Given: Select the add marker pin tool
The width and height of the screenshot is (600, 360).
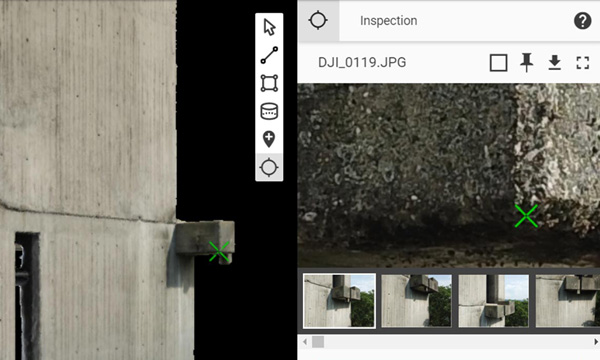Looking at the screenshot, I should [x=269, y=139].
